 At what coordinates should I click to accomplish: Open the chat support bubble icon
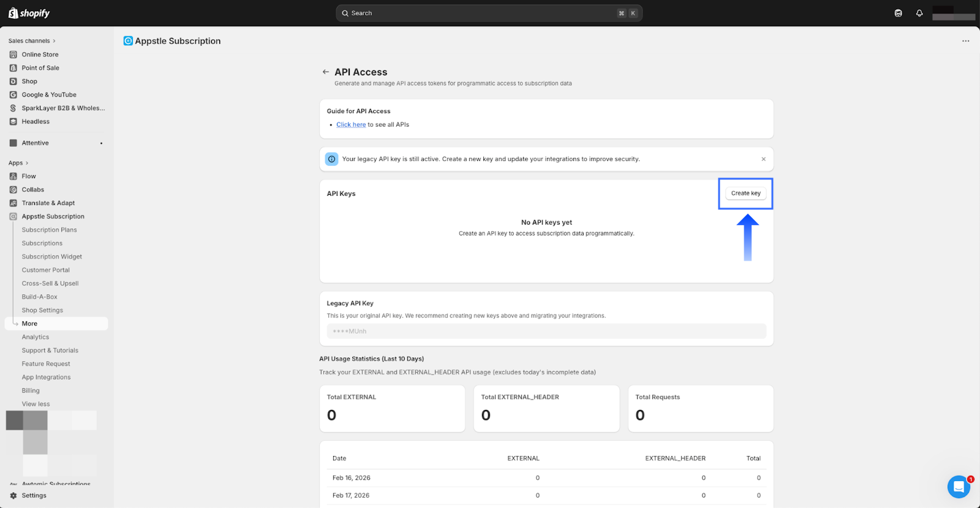point(959,487)
